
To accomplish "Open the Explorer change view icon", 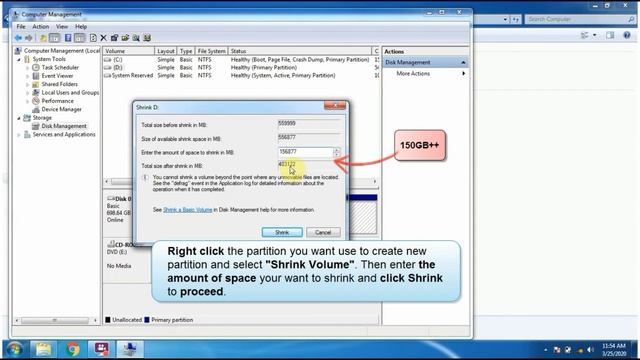I will [584, 36].
